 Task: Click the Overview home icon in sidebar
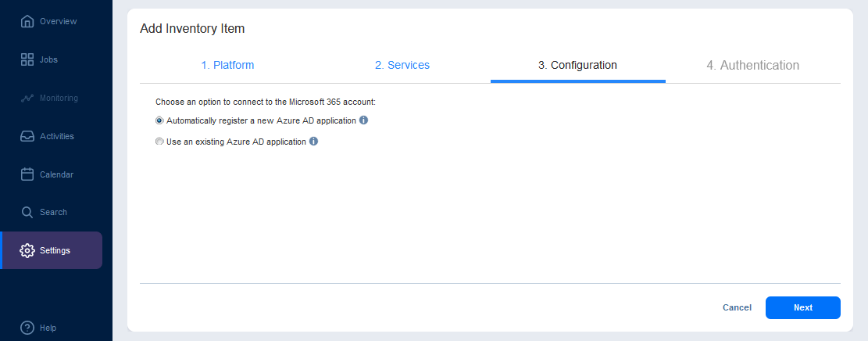(x=27, y=21)
